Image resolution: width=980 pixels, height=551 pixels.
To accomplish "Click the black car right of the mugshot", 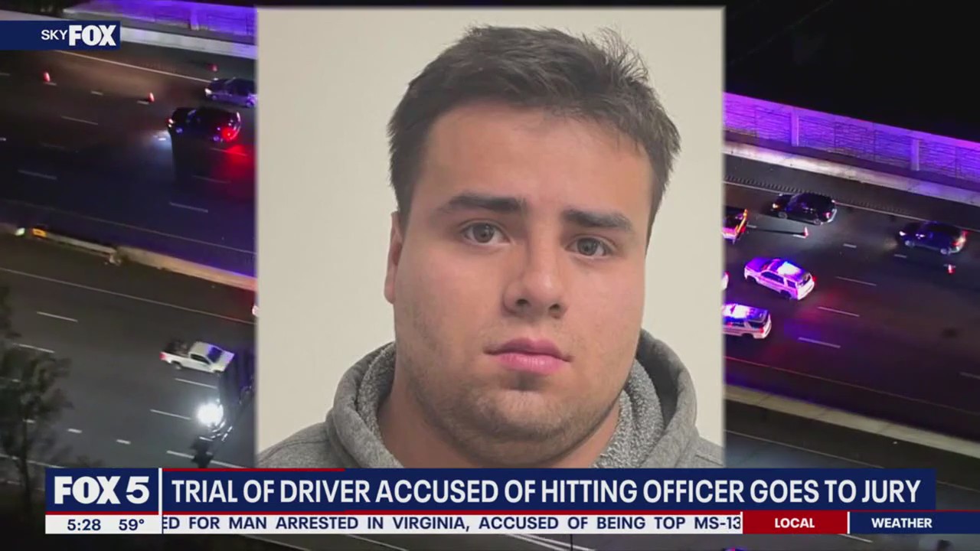I will (803, 207).
